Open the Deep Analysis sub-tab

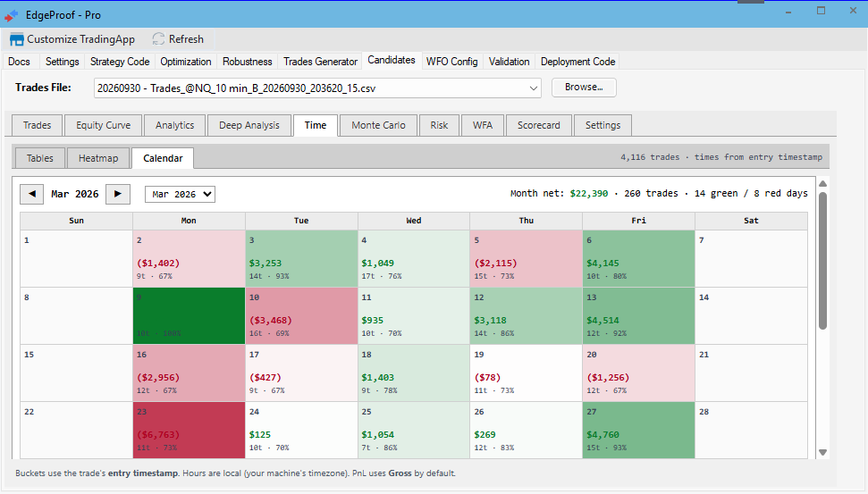click(249, 126)
